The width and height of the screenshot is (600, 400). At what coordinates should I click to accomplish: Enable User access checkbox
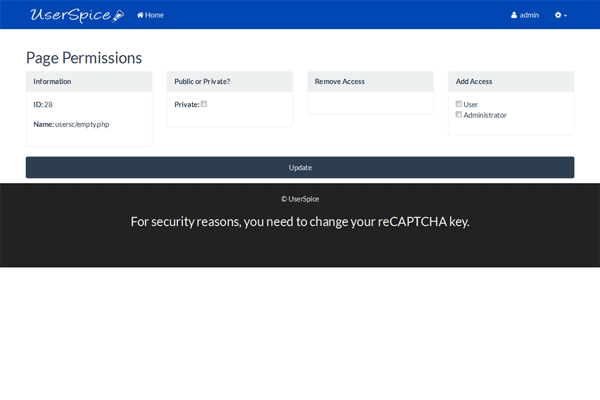[458, 104]
